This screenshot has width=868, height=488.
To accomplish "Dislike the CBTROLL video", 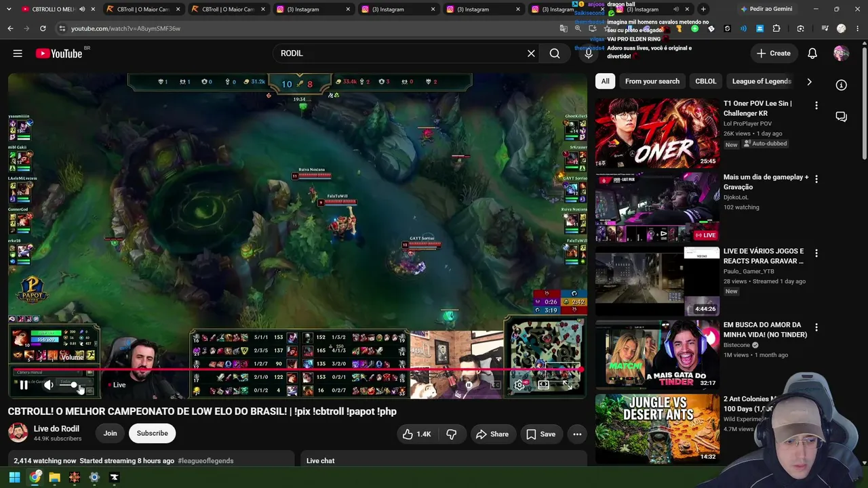I will pyautogui.click(x=452, y=434).
